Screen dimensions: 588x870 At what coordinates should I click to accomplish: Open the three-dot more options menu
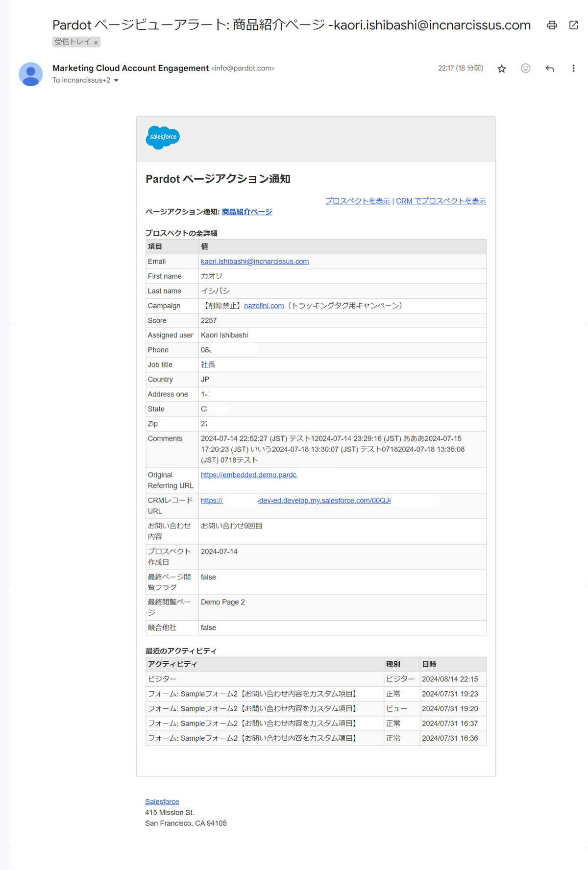coord(573,69)
